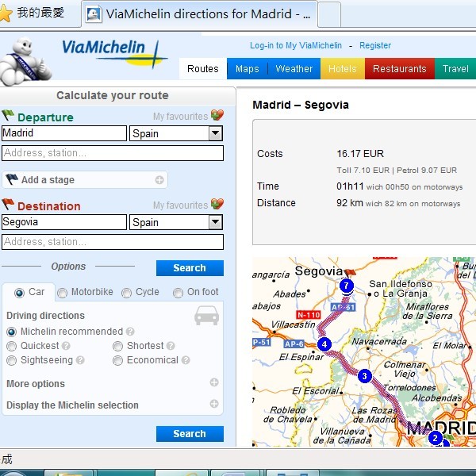Click the plus icon on Add a stage
476x476 pixels.
159,180
